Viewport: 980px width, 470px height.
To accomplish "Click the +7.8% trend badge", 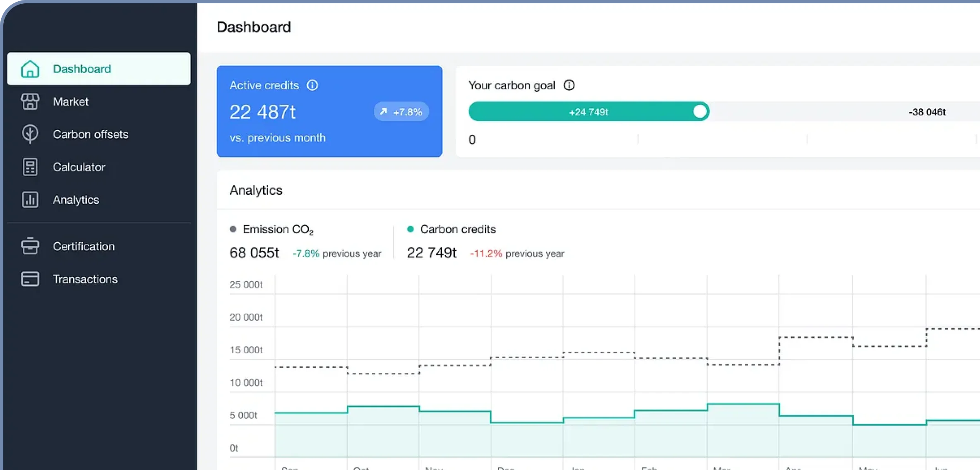I will click(401, 112).
